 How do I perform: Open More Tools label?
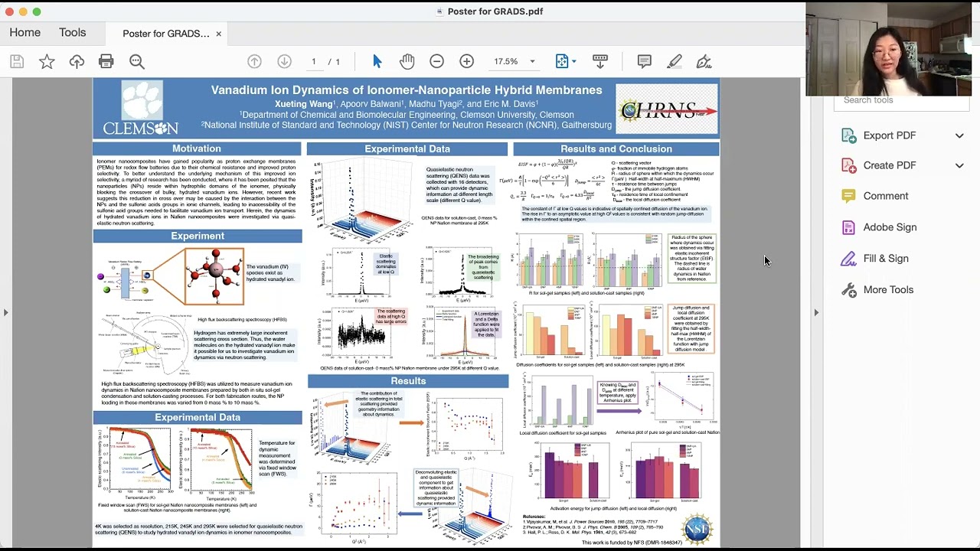click(x=888, y=290)
